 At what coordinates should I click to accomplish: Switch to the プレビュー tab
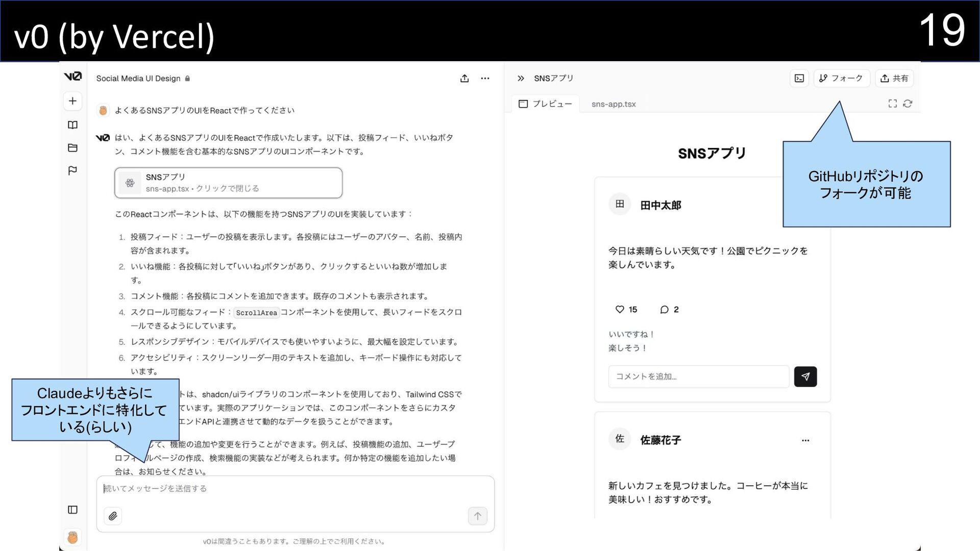pyautogui.click(x=545, y=104)
